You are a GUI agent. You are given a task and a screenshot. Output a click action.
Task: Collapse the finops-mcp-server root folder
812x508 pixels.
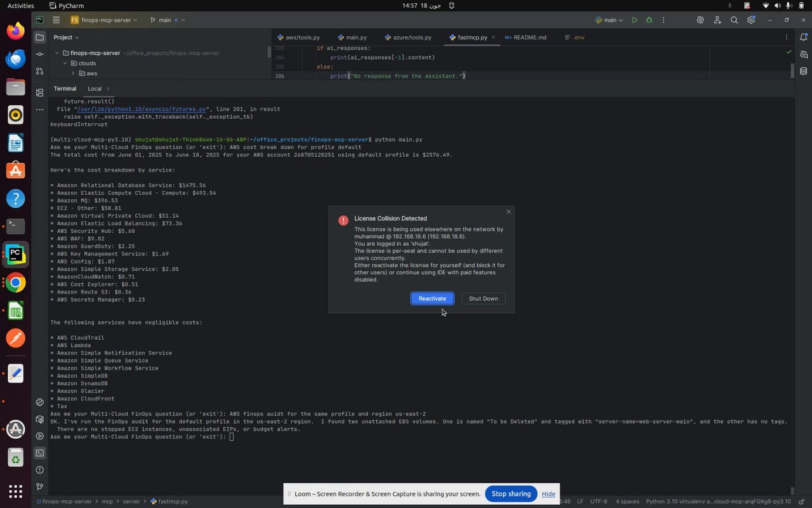click(x=57, y=53)
